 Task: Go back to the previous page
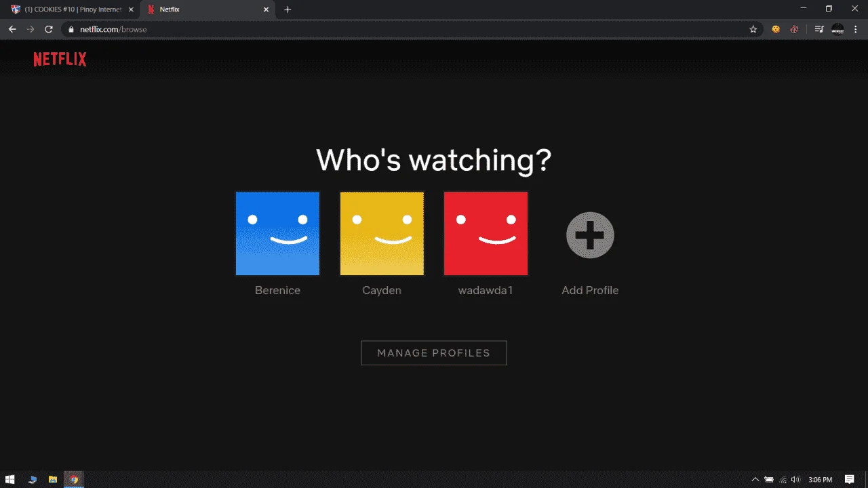[x=12, y=29]
